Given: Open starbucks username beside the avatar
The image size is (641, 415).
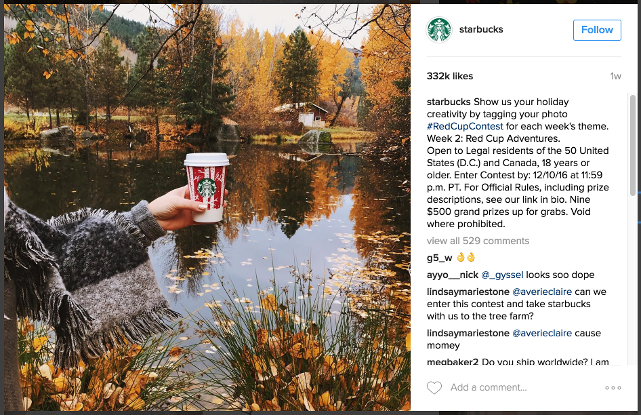Looking at the screenshot, I should pos(480,30).
